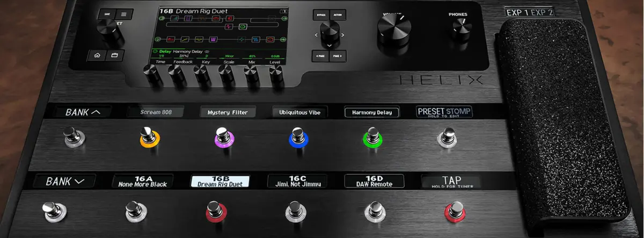Select the upper path input circle icon
Screen dimensions: 644x238
coord(162,18)
